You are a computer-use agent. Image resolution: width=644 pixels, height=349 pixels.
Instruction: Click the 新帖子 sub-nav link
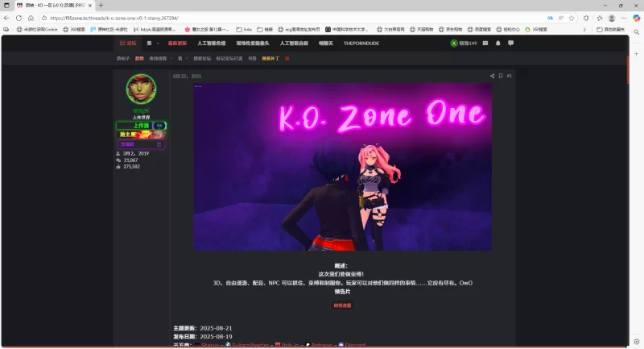click(123, 59)
